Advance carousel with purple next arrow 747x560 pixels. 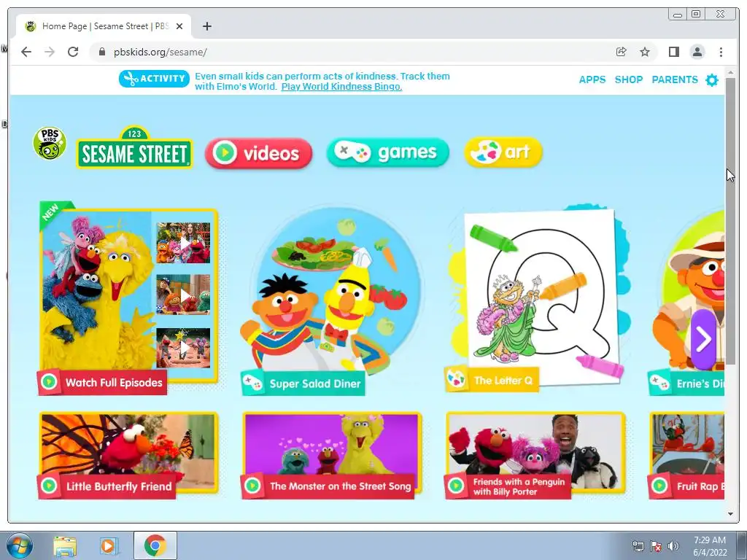(704, 339)
